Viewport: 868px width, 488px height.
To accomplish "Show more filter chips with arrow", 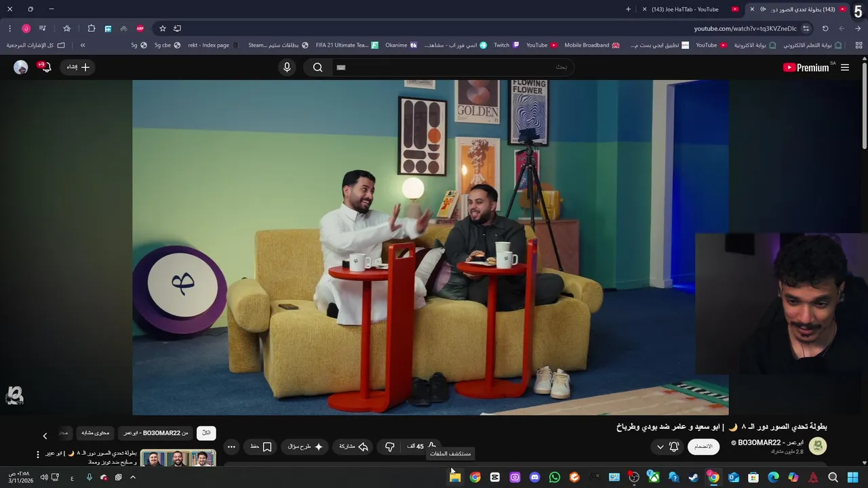I will pos(45,436).
